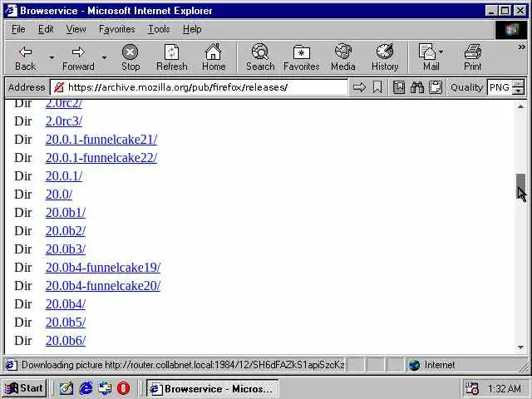Click the Address label

[x=27, y=87]
